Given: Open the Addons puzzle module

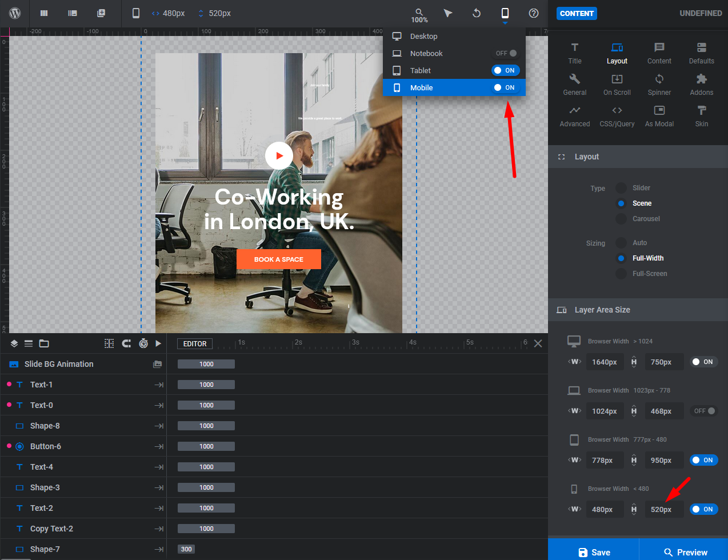Looking at the screenshot, I should point(702,85).
